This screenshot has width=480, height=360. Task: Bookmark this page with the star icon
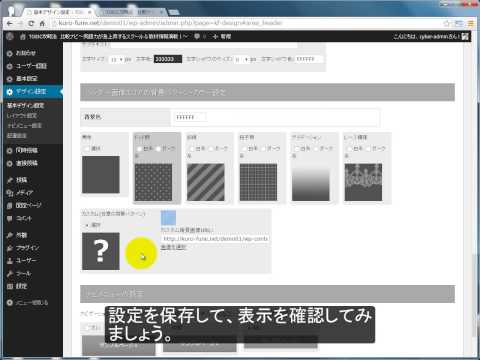click(447, 23)
